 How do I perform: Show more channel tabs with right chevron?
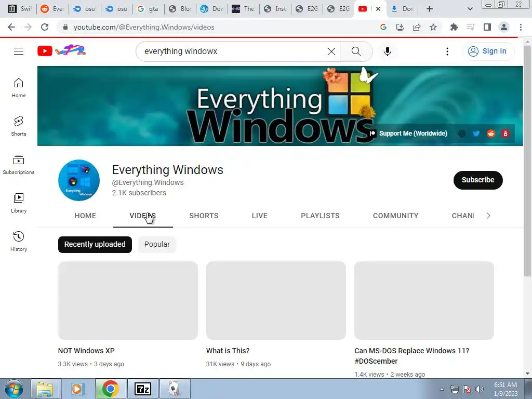488,216
